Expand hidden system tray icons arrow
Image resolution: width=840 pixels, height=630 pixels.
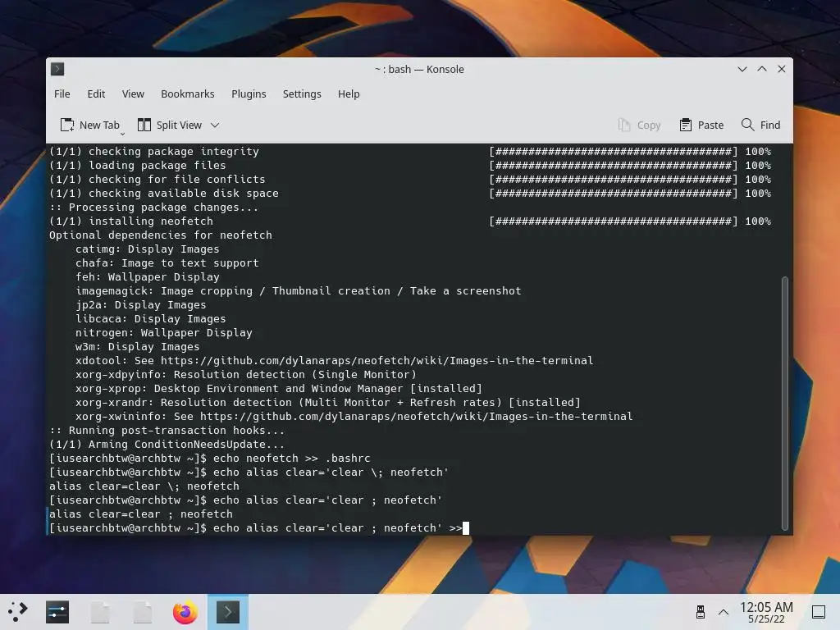(x=724, y=612)
